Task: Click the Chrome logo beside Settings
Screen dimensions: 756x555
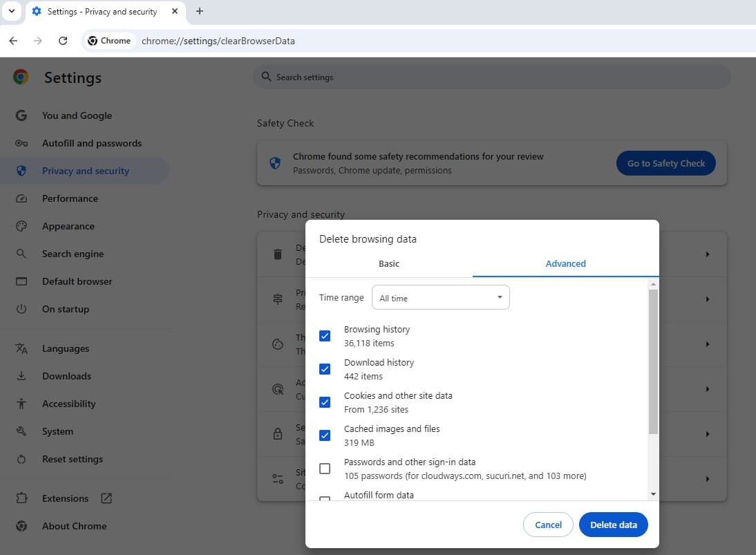Action: click(x=21, y=77)
